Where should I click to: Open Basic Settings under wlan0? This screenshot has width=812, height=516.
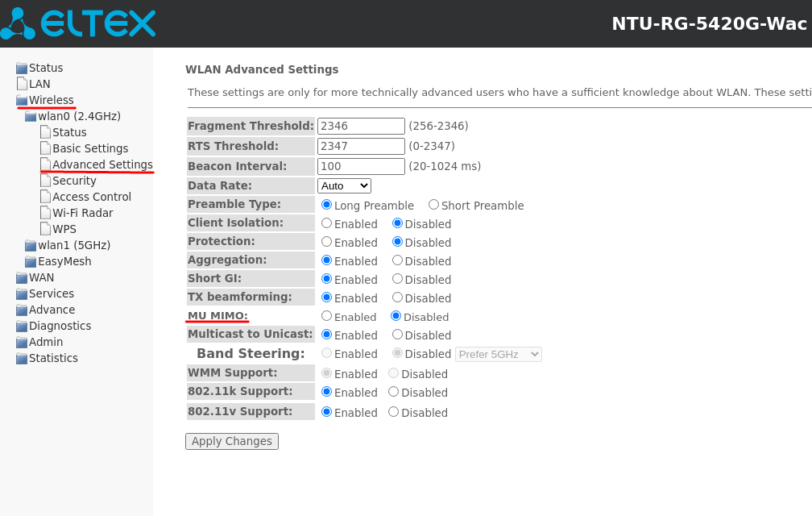pos(90,148)
